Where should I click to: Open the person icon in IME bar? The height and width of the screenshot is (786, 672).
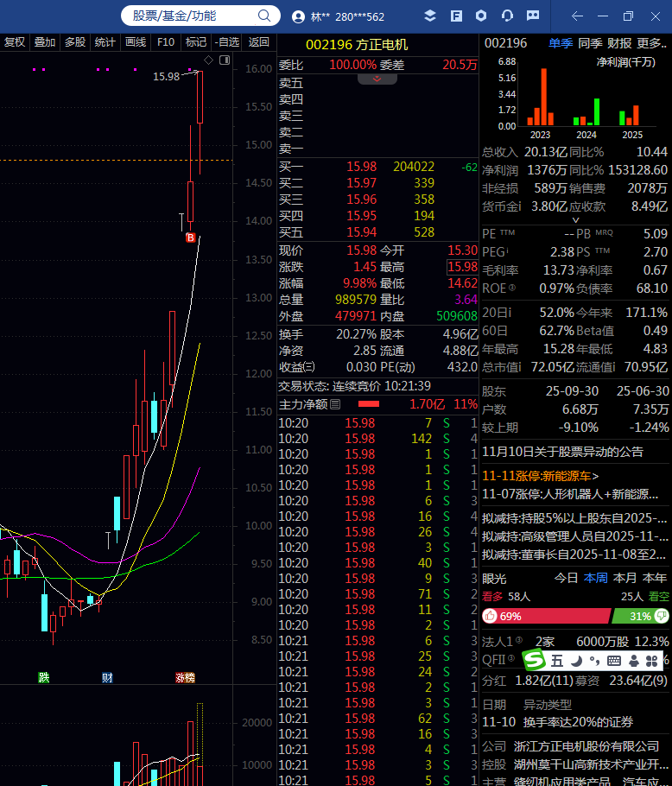[x=634, y=661]
